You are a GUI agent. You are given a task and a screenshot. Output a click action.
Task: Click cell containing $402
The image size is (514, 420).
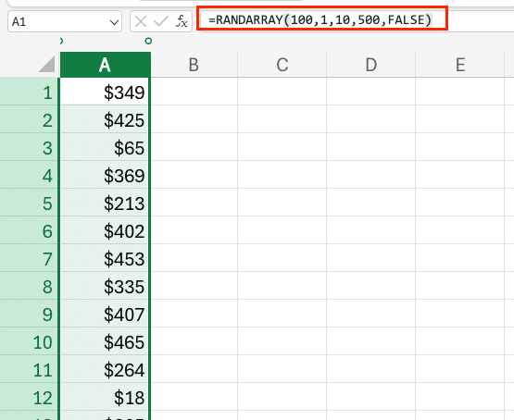tap(105, 230)
